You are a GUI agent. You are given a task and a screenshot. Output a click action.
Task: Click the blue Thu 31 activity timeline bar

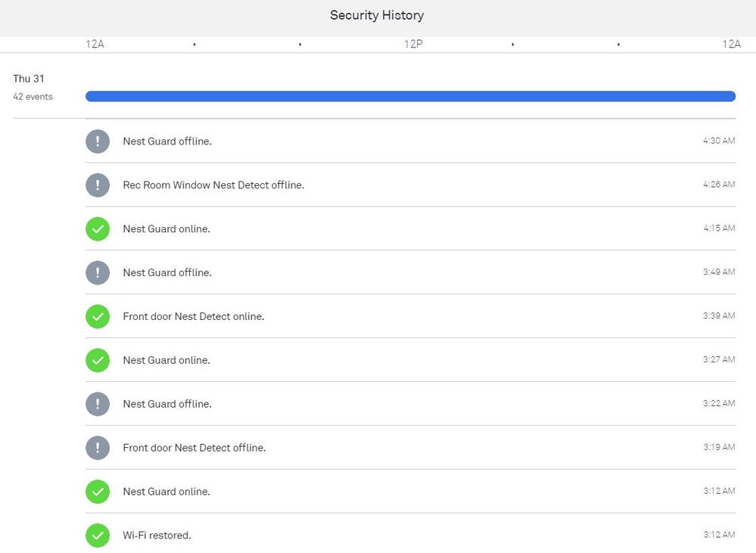pyautogui.click(x=410, y=96)
